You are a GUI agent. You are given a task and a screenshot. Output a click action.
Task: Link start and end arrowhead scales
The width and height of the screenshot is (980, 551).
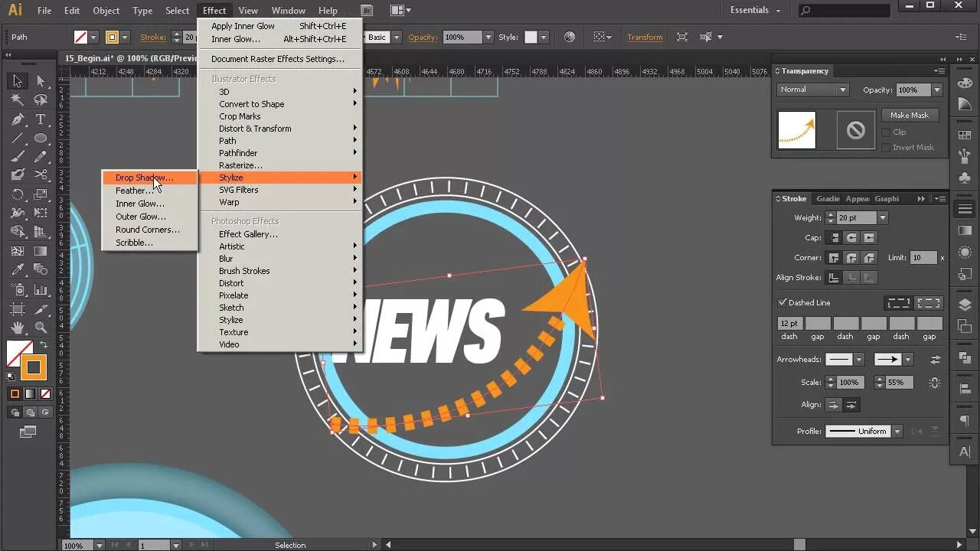(x=935, y=383)
